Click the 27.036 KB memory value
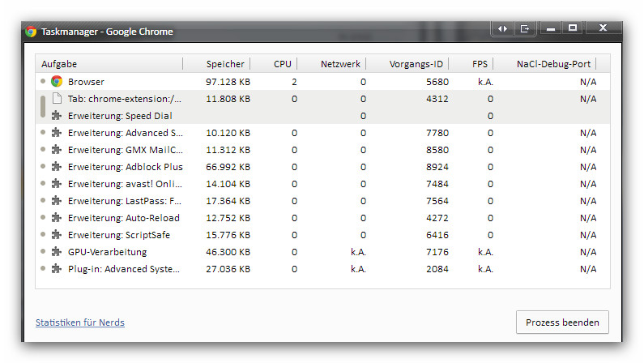Viewport: 644px width, 363px height. [x=228, y=269]
